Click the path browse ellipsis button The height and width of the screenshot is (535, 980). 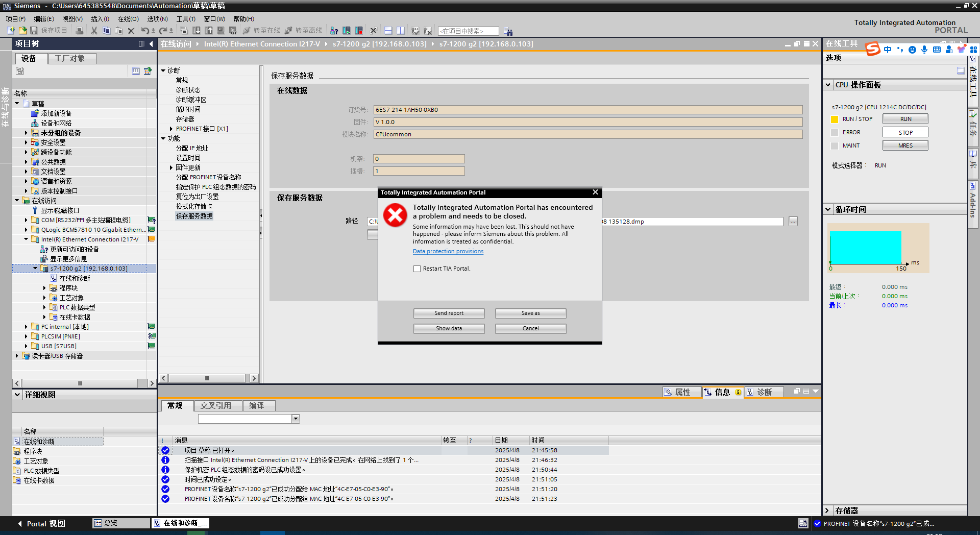(793, 221)
